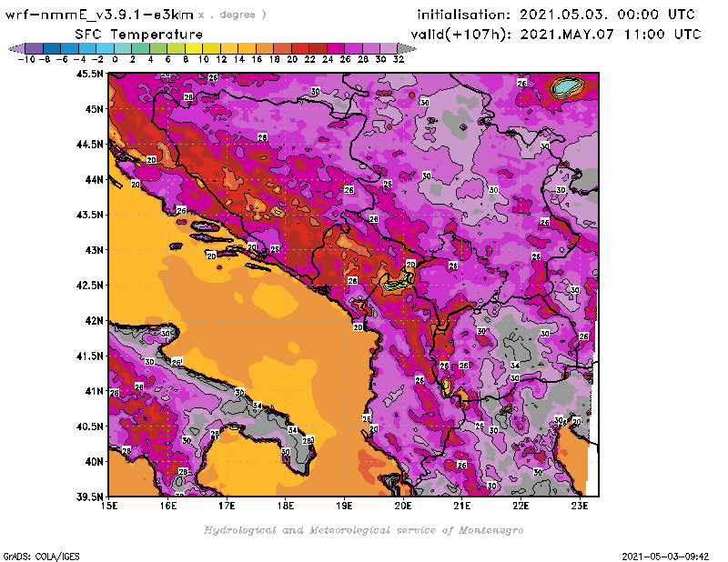Click the "45N" latitude label

(94, 108)
